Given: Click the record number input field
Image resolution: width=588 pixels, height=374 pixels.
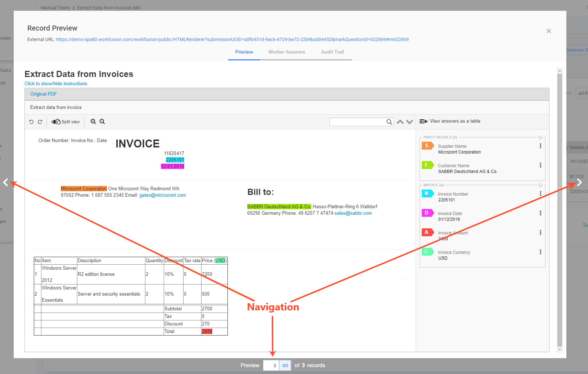Looking at the screenshot, I should click(271, 365).
